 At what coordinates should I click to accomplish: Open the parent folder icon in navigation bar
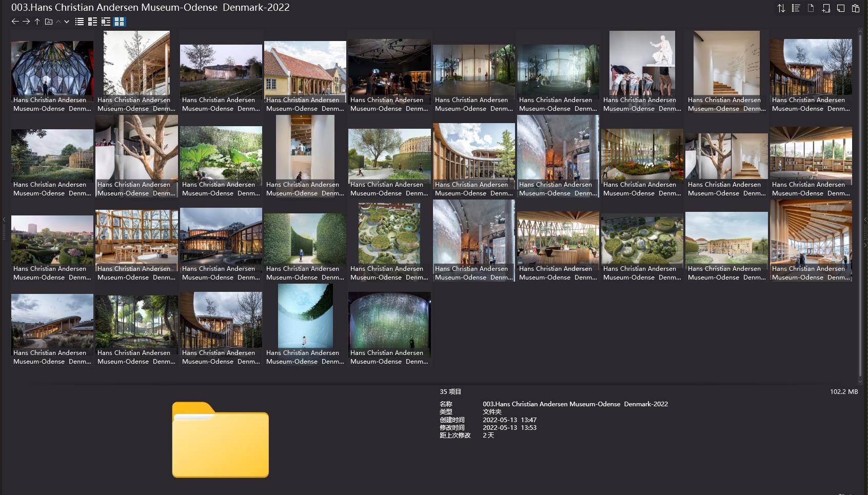(48, 22)
